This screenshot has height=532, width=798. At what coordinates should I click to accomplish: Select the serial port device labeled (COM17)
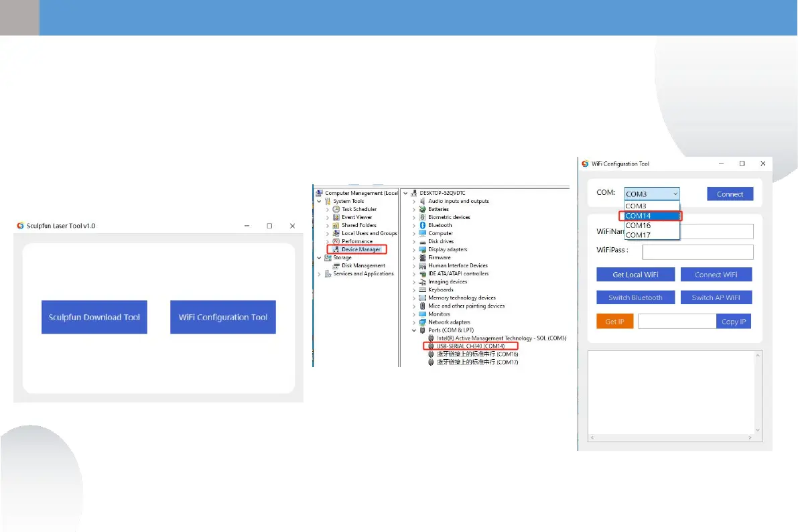tap(477, 362)
